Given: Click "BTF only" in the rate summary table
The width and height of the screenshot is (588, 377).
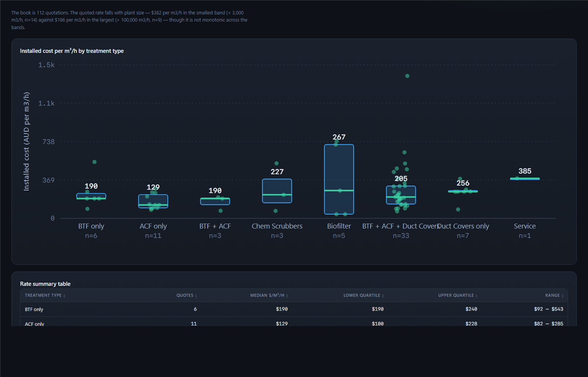Looking at the screenshot, I should [x=34, y=309].
